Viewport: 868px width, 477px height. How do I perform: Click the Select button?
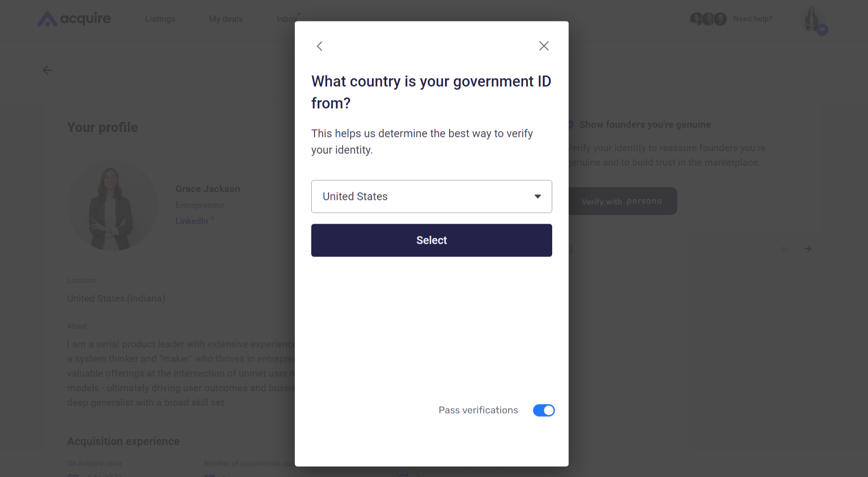click(431, 240)
